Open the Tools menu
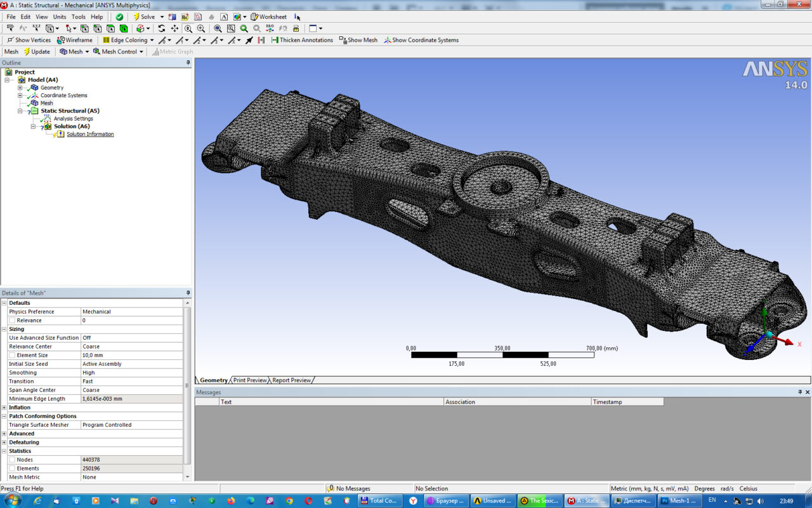This screenshot has height=508, width=812. click(x=78, y=17)
